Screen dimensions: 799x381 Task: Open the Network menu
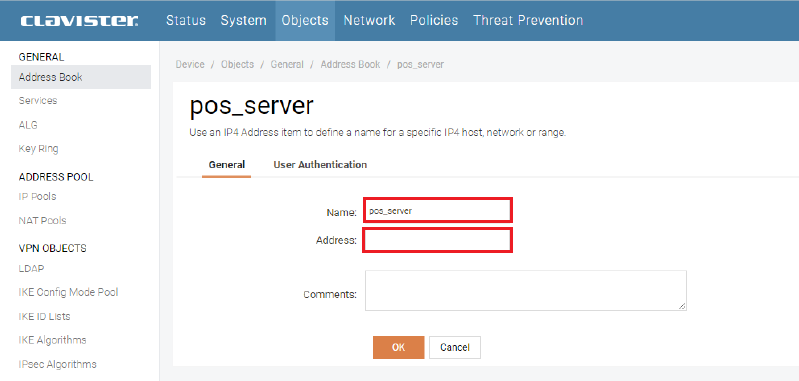[x=369, y=20]
